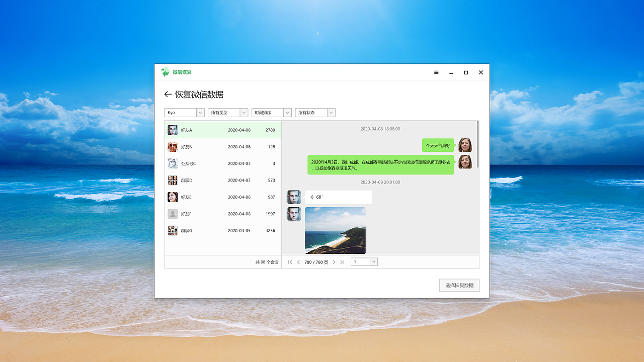Open the beach photo thumbnail in chat
The height and width of the screenshot is (362, 644).
pos(336,230)
